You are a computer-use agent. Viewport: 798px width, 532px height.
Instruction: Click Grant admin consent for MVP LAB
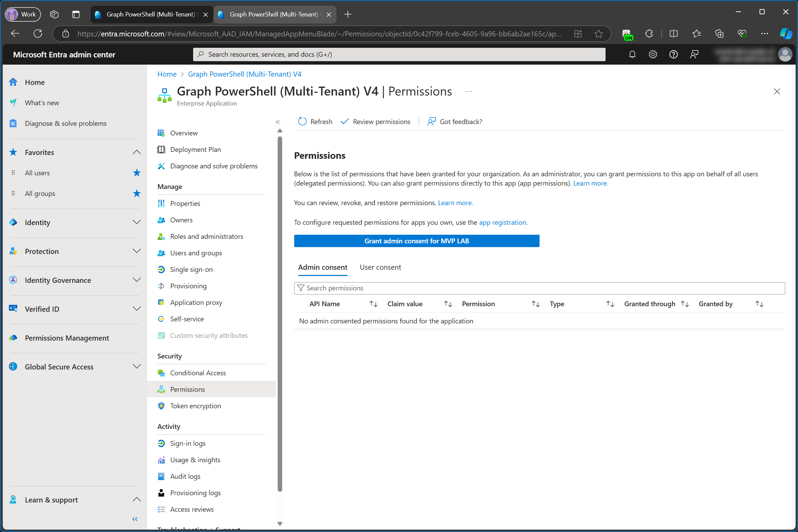point(417,241)
